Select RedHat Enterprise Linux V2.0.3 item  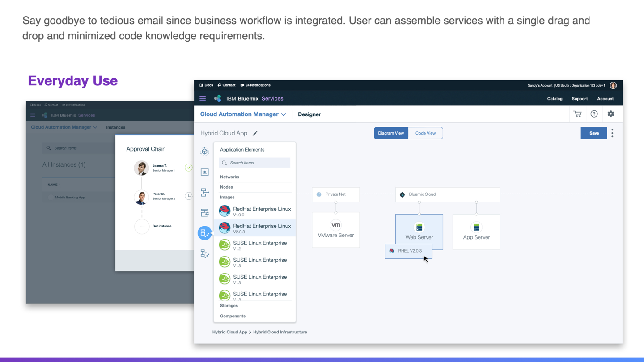(254, 228)
